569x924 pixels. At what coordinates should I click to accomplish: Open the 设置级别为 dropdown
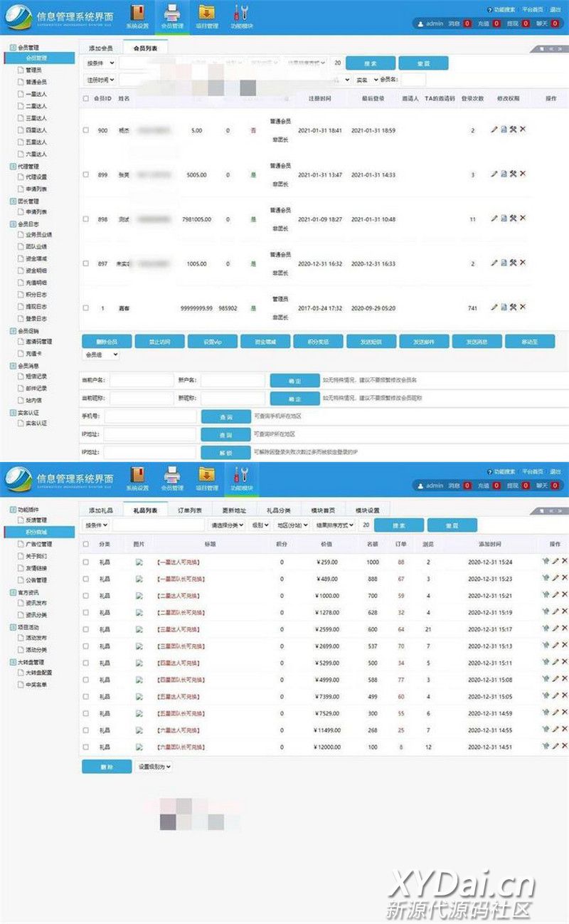(x=154, y=767)
